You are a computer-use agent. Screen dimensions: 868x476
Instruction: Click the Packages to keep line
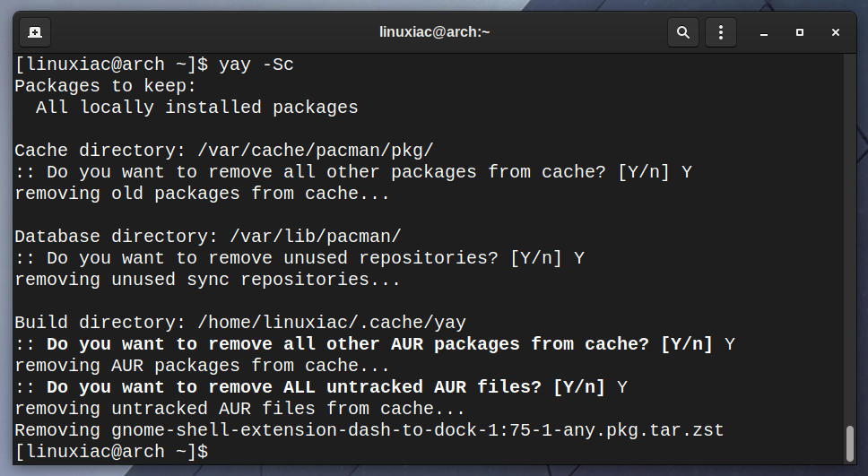click(x=105, y=86)
